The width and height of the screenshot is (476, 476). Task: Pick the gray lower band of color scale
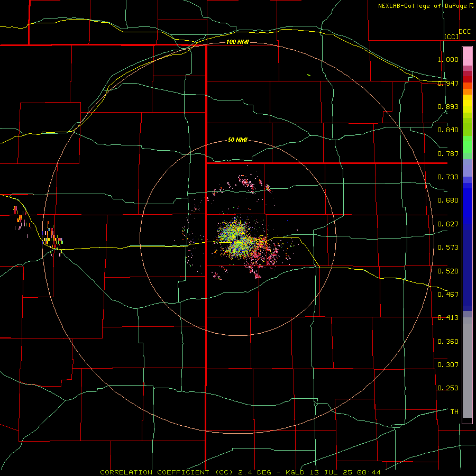467,368
